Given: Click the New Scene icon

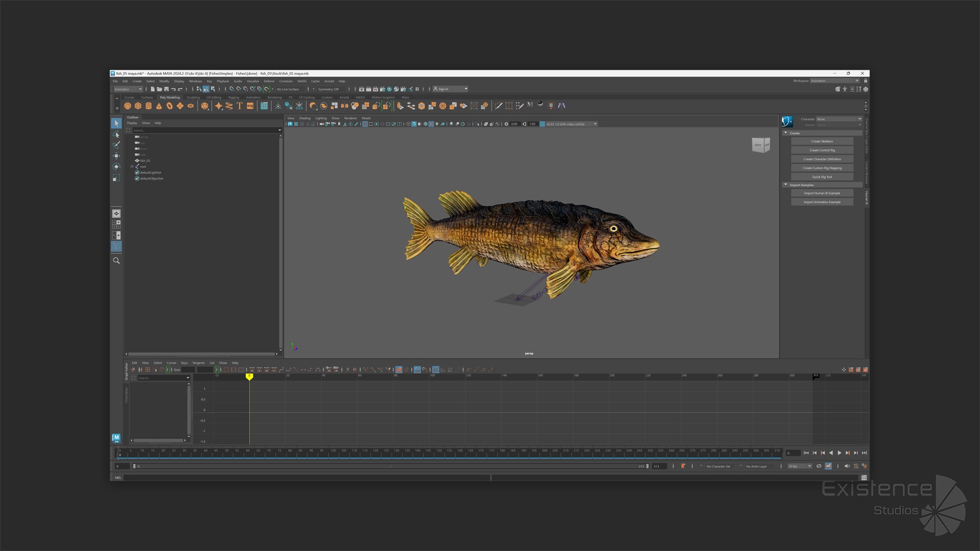Looking at the screenshot, I should tap(152, 89).
